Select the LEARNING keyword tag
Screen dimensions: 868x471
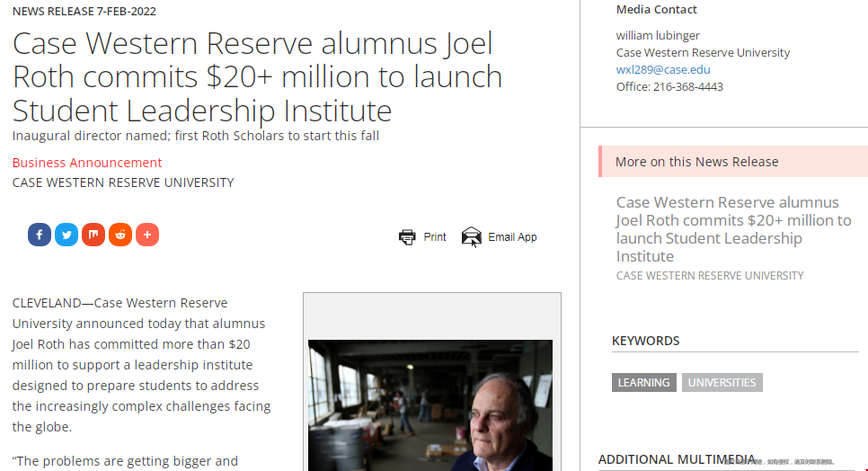643,382
